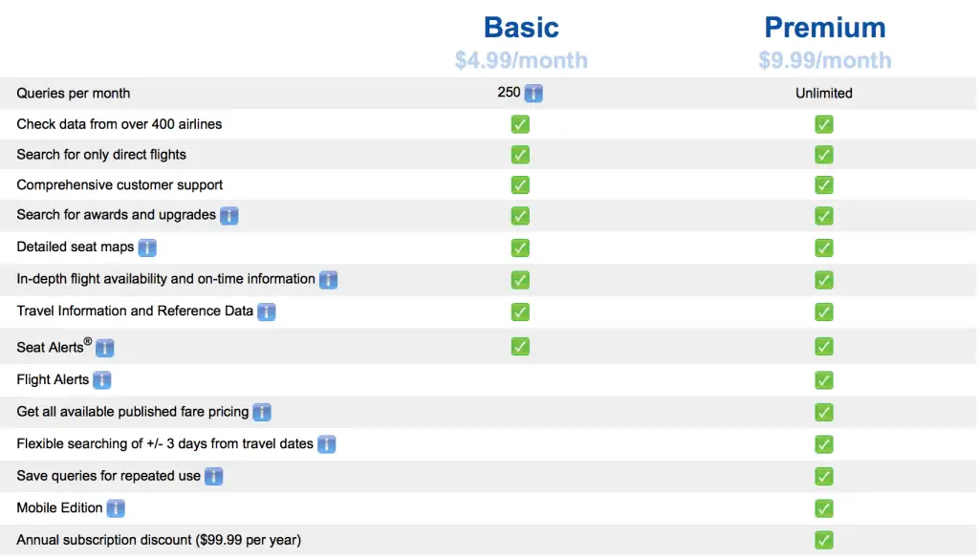Click the $9.99/month price text
Screen dimensions: 979x560
[825, 60]
